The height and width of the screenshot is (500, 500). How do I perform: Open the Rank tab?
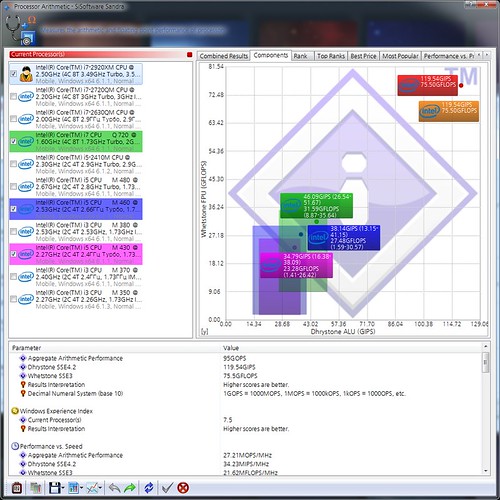(x=303, y=56)
